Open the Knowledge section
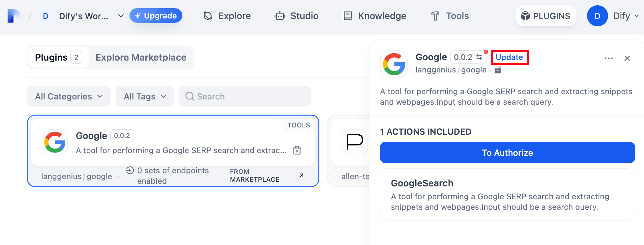 (x=375, y=16)
